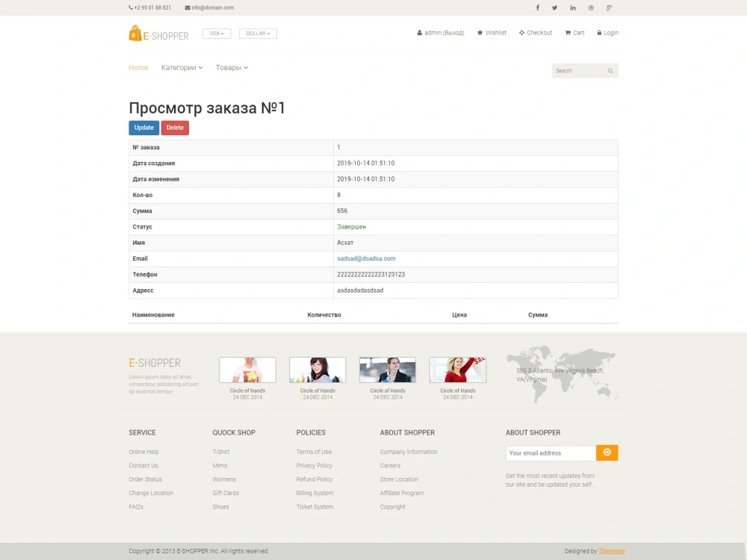Click the name value Асхат
The height and width of the screenshot is (560, 747).
coord(345,243)
